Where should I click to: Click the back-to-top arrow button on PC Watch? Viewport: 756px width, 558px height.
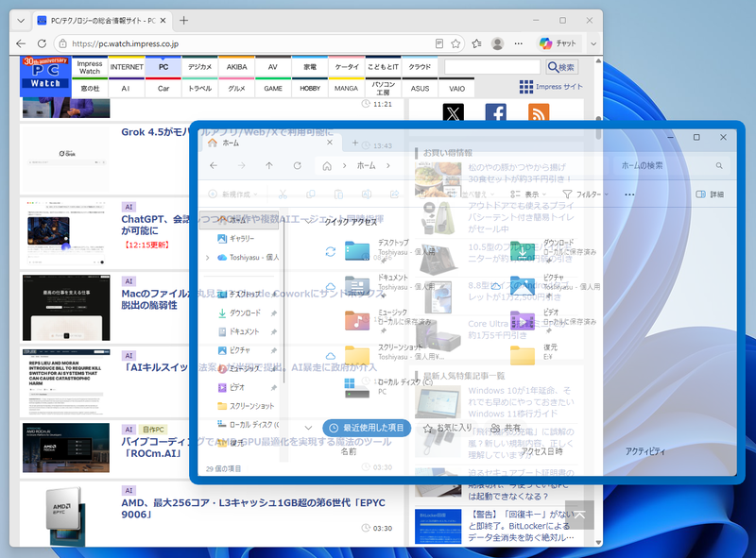pos(579,516)
